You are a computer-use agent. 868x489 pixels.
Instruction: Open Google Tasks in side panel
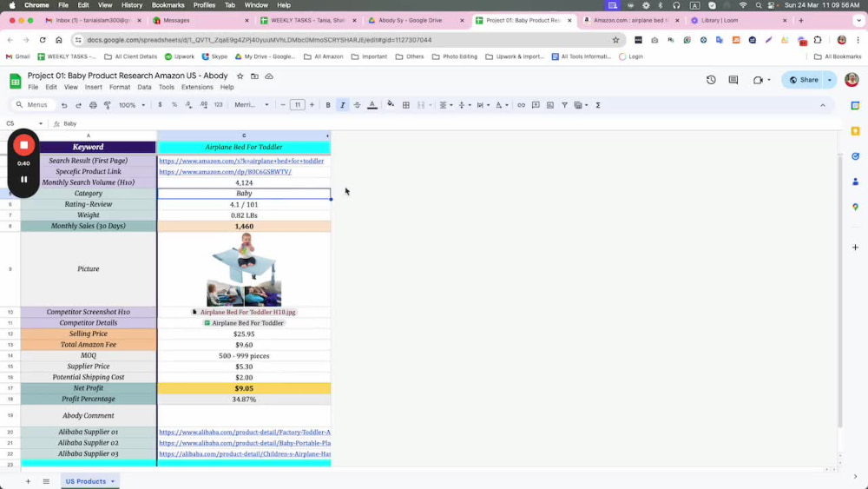click(x=855, y=156)
